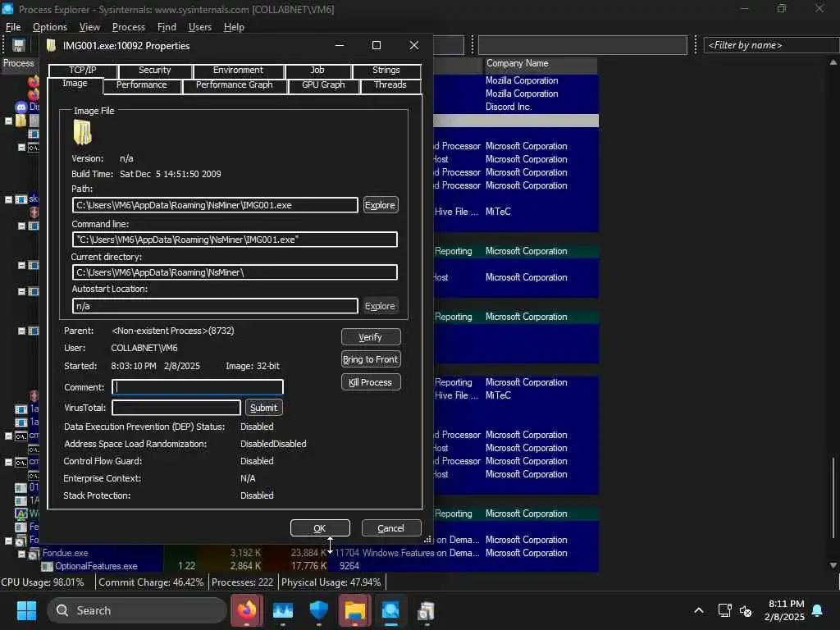The width and height of the screenshot is (840, 630).
Task: Click Explore next to the Path field
Action: [380, 205]
